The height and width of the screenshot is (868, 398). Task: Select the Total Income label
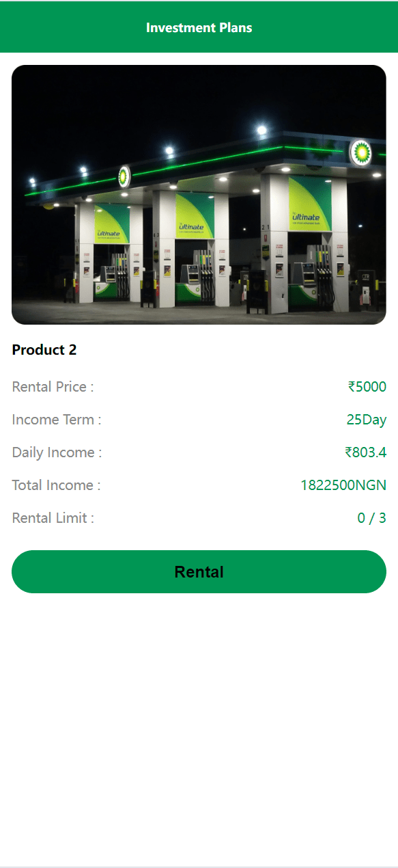coord(56,485)
